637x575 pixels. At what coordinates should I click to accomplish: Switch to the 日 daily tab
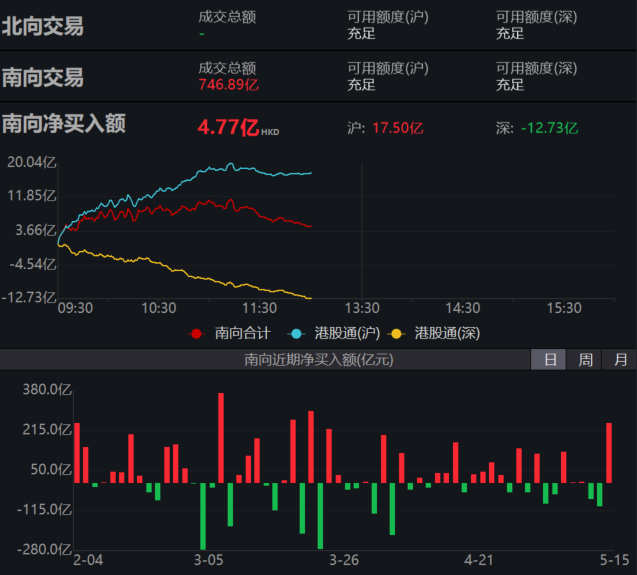(548, 360)
